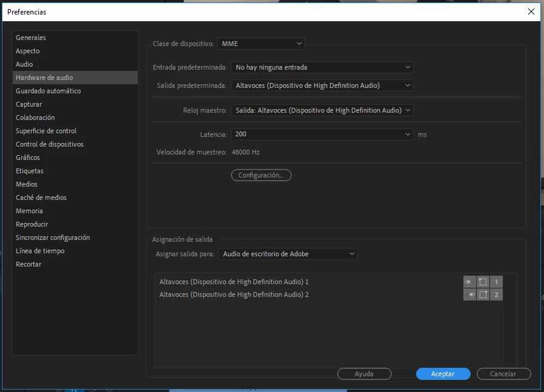Open Recortar preferences
The width and height of the screenshot is (544, 392).
pos(75,264)
